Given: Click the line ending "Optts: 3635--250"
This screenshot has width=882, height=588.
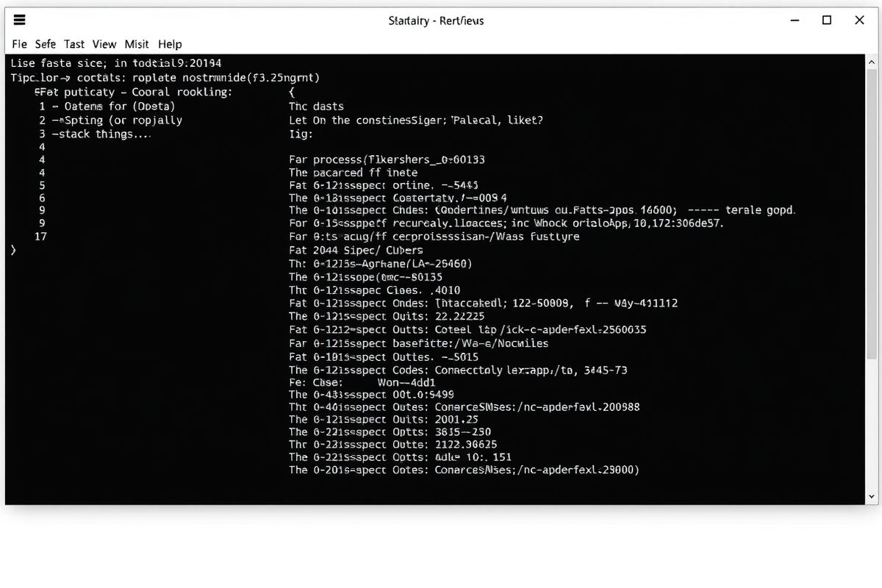Looking at the screenshot, I should point(390,432).
